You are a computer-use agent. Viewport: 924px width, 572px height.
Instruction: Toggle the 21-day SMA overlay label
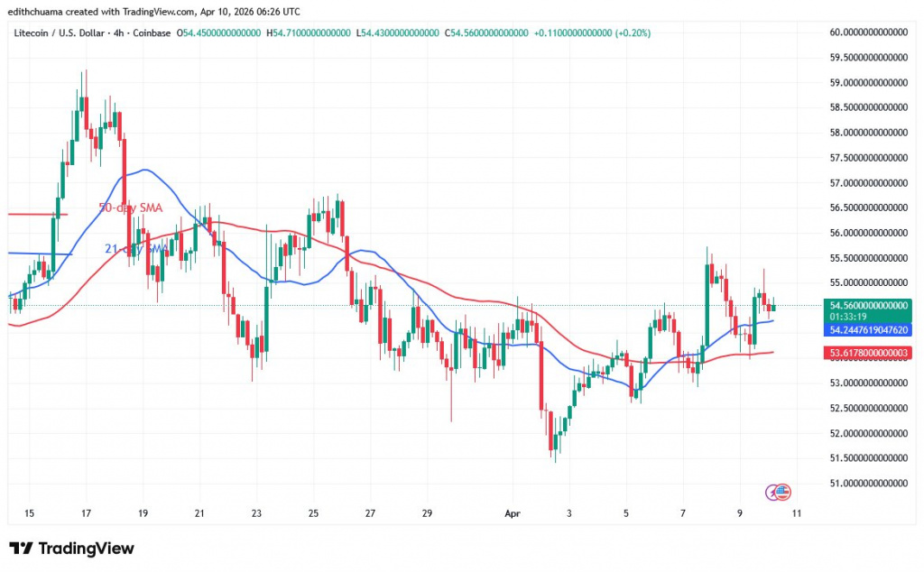tap(135, 247)
